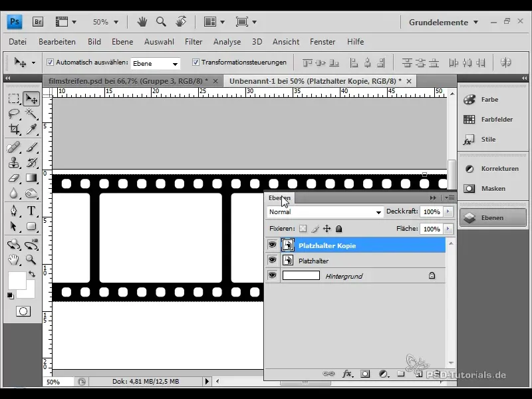Select the Clone Stamp tool
This screenshot has height=399, width=532.
click(x=13, y=163)
